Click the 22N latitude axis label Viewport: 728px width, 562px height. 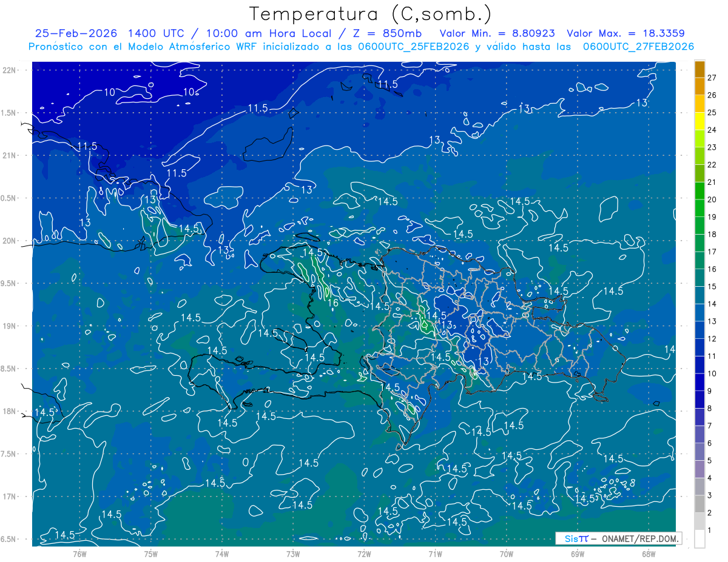10,70
